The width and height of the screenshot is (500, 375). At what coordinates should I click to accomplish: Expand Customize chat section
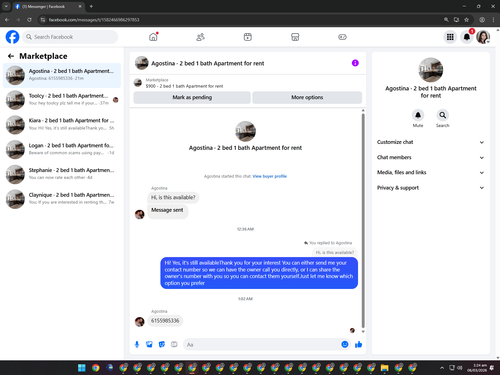pyautogui.click(x=430, y=142)
